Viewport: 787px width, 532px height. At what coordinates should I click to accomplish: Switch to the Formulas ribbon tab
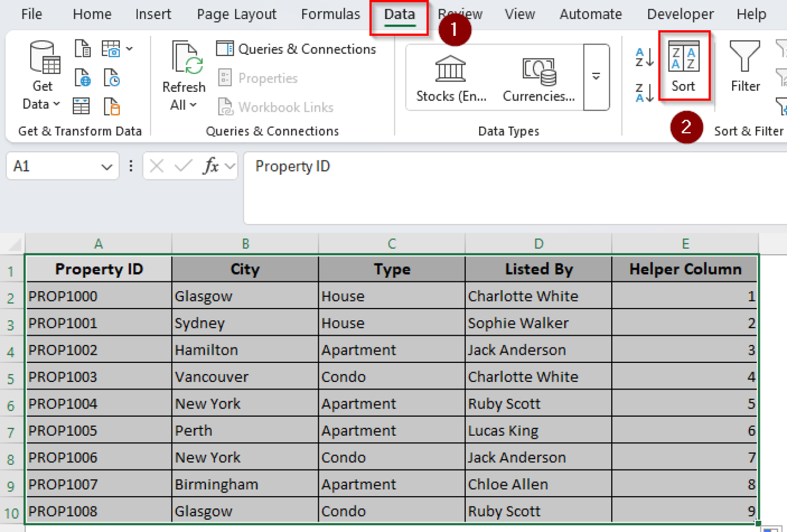coord(330,14)
